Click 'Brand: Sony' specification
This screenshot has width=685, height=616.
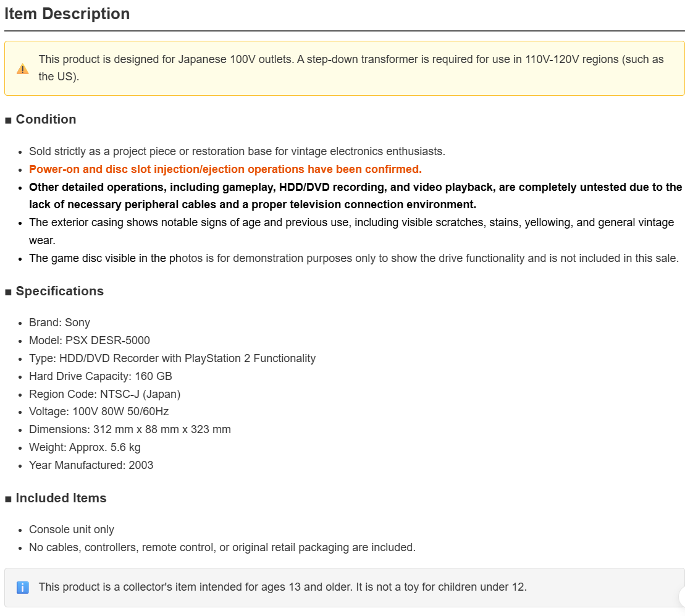click(x=59, y=323)
